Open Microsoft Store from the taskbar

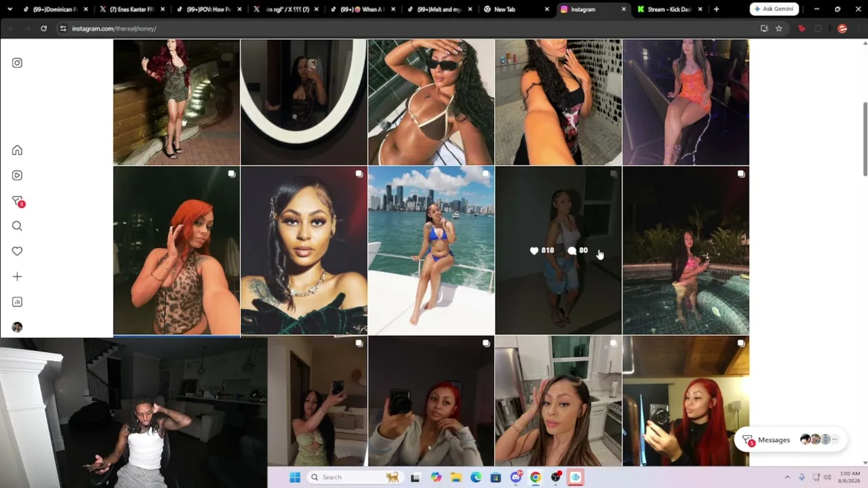click(496, 477)
